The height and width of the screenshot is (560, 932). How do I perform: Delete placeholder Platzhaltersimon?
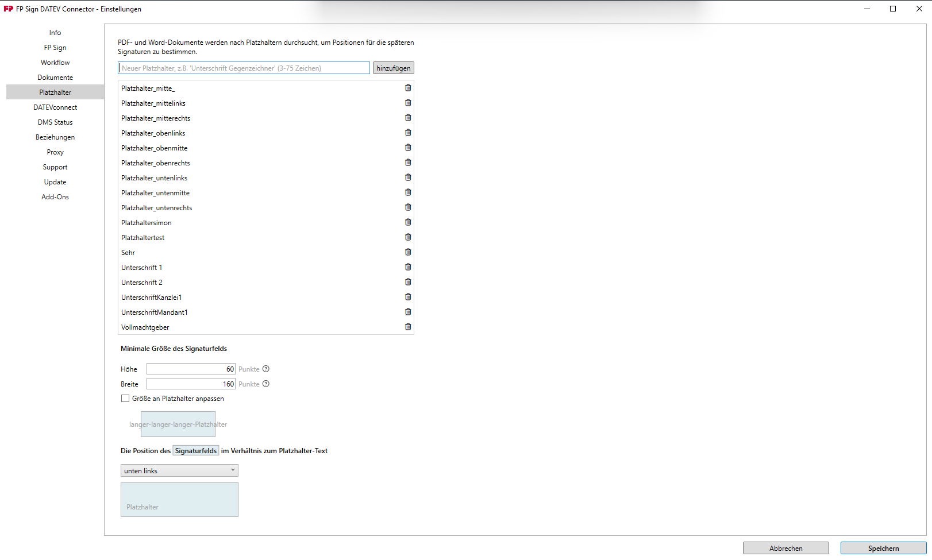point(408,222)
